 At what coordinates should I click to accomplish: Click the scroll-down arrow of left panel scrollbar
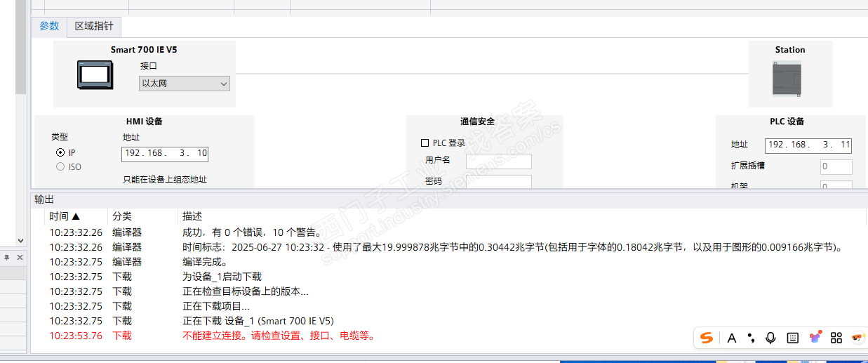point(21,241)
